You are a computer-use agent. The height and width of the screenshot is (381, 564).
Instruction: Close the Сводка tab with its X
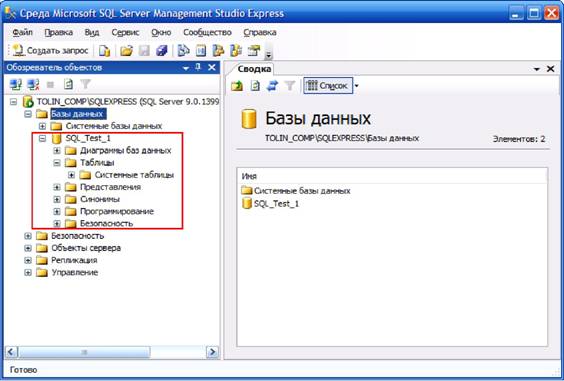(x=550, y=69)
